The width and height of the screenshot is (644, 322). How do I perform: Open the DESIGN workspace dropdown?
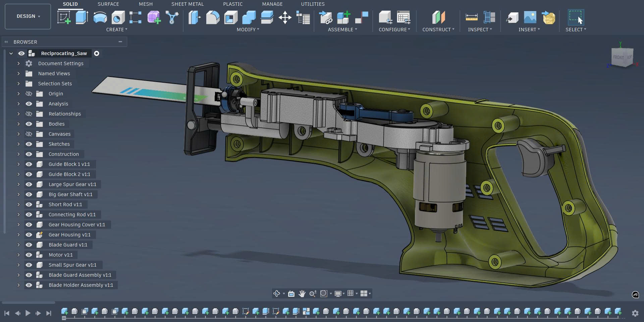point(28,16)
